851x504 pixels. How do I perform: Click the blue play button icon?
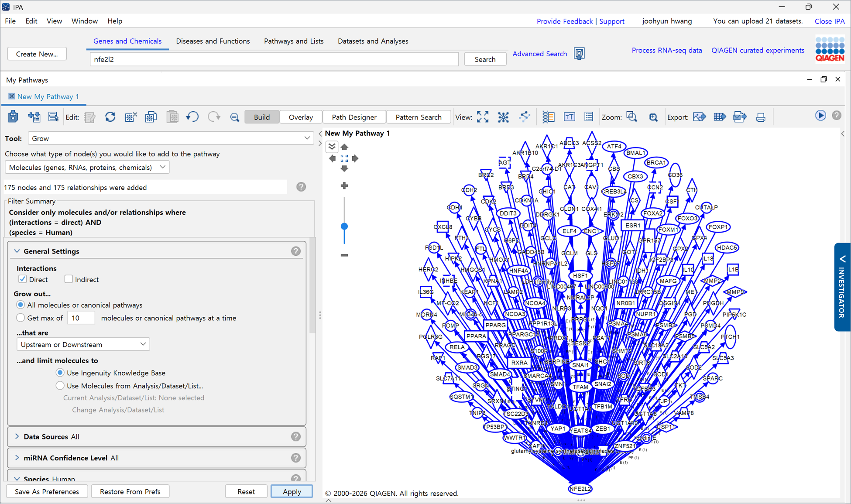tap(820, 116)
